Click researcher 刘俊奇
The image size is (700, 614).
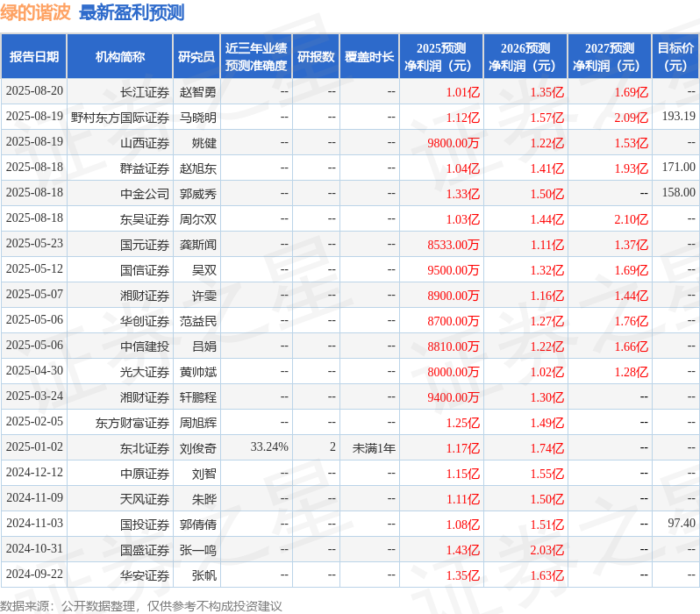[197, 449]
